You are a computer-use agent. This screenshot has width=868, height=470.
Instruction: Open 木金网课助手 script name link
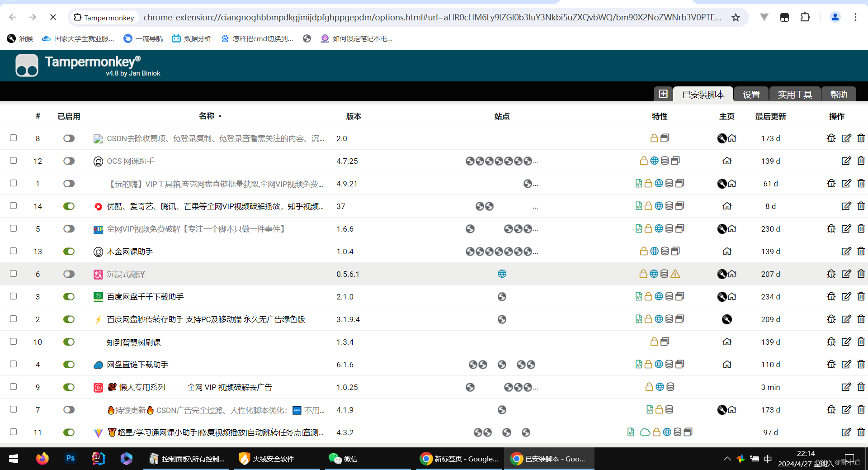pos(130,252)
